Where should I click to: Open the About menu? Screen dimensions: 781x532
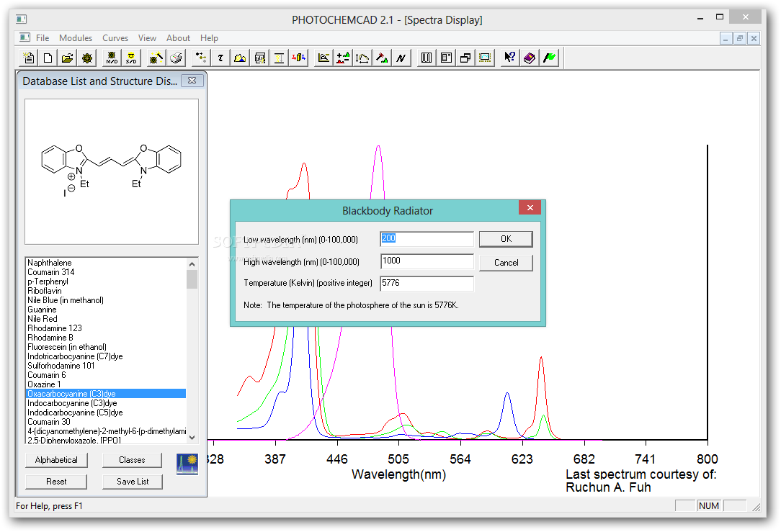click(178, 38)
